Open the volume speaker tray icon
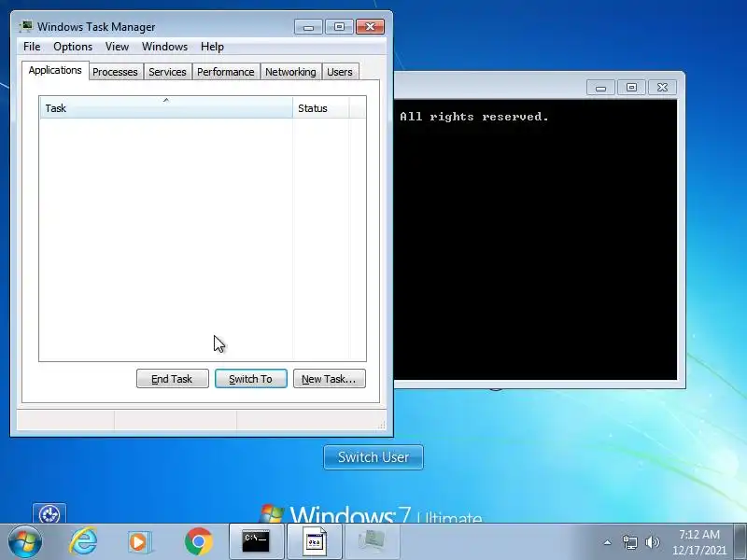 pyautogui.click(x=652, y=542)
